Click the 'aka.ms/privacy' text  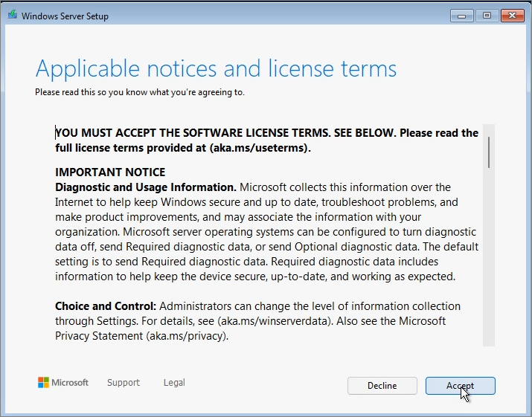coord(185,336)
